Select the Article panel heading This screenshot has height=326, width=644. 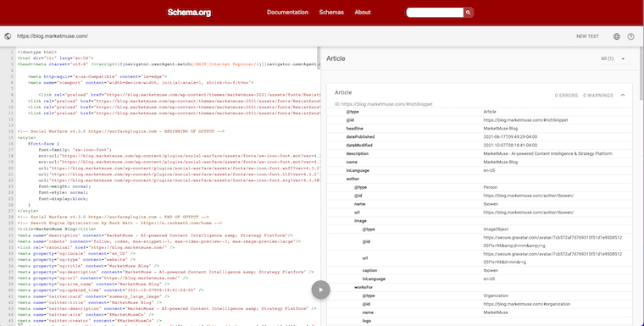click(x=336, y=58)
